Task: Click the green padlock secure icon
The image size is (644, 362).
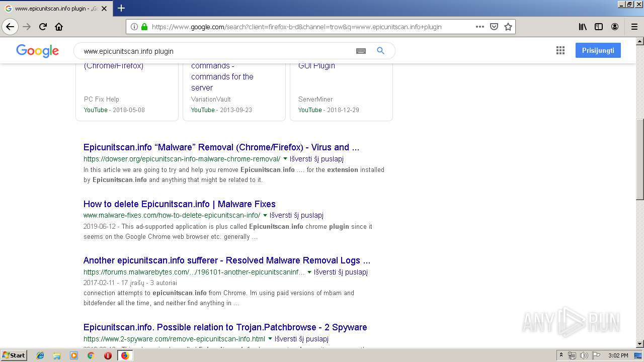Action: pyautogui.click(x=144, y=27)
